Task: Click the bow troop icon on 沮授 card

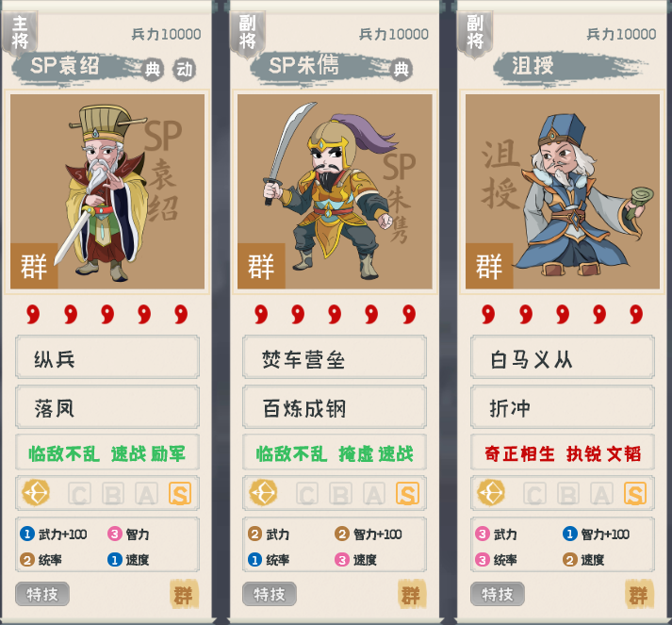Action: [491, 493]
